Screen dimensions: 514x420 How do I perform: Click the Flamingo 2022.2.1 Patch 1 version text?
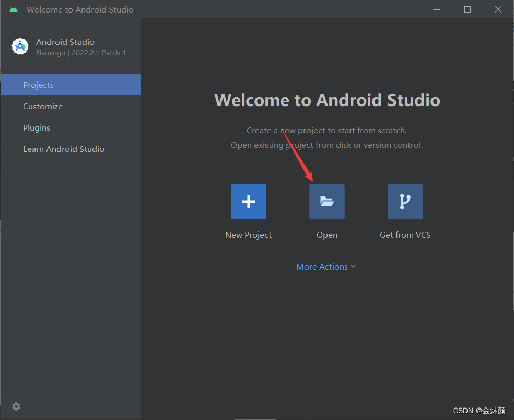click(81, 53)
